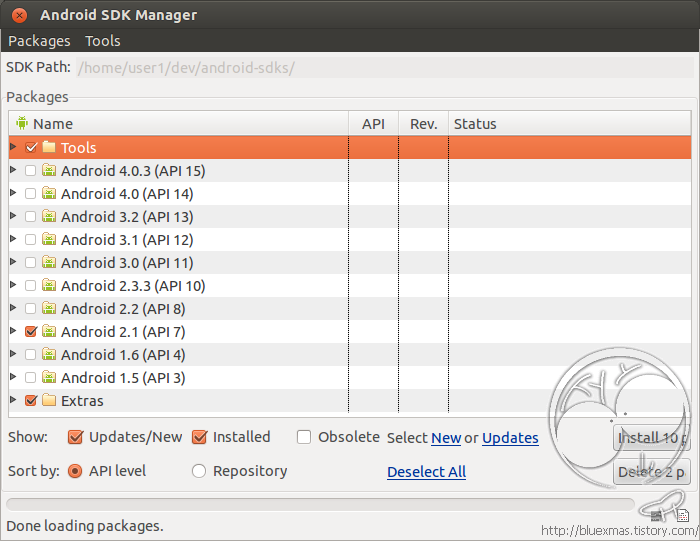Viewport: 700px width, 541px height.
Task: Expand the Android 3.0 (API 11) node
Action: point(13,262)
